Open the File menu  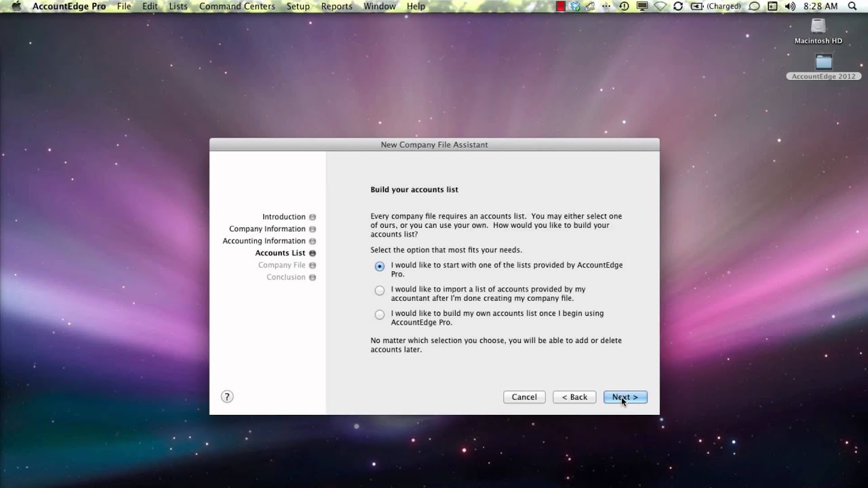pos(124,6)
